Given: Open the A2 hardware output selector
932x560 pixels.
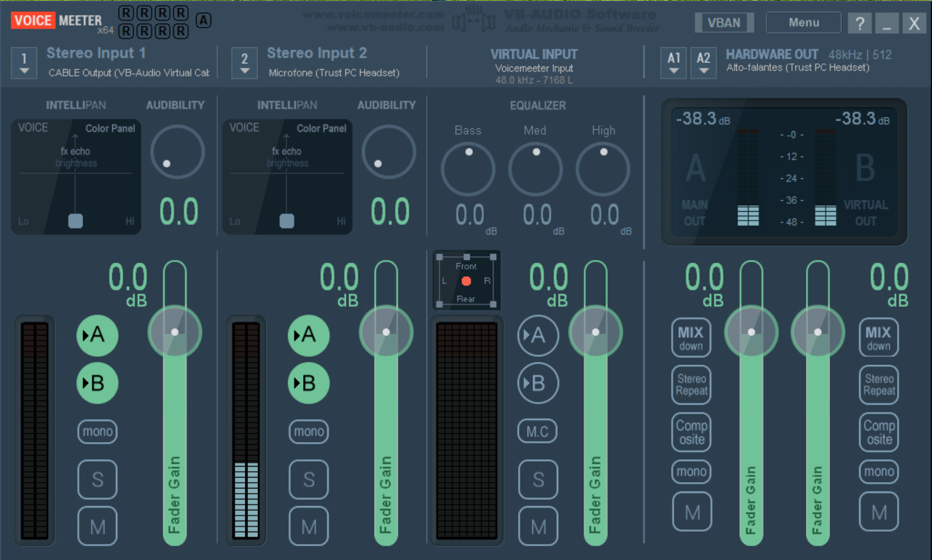Looking at the screenshot, I should (703, 63).
